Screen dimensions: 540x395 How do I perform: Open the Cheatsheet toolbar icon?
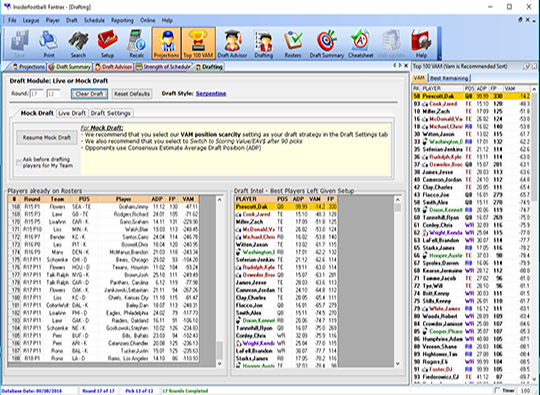tap(361, 43)
